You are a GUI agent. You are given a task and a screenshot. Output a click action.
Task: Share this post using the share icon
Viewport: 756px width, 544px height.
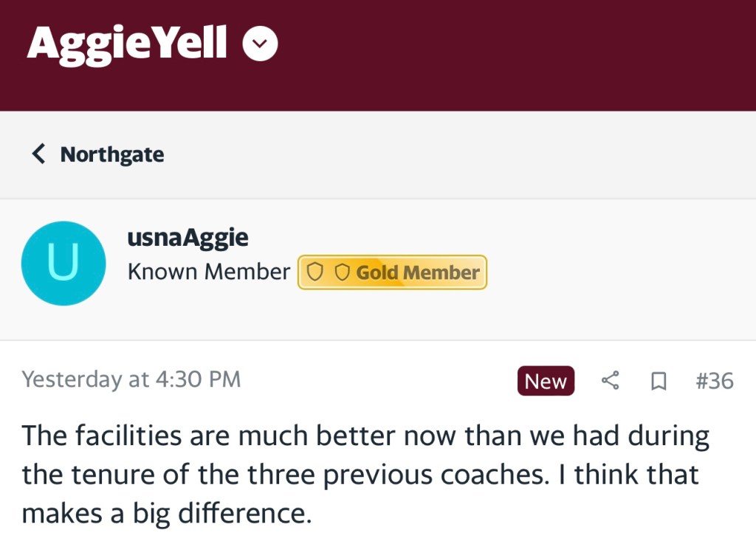click(610, 381)
